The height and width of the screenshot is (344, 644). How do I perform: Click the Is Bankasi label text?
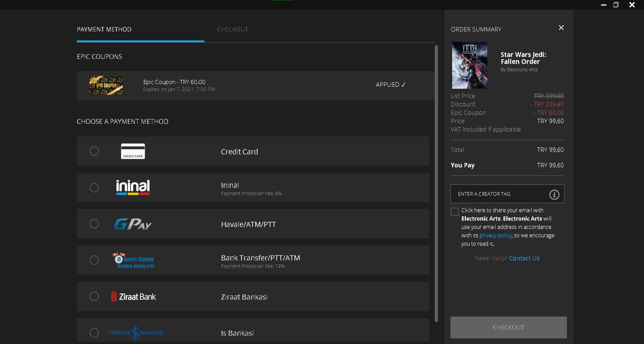tap(237, 333)
